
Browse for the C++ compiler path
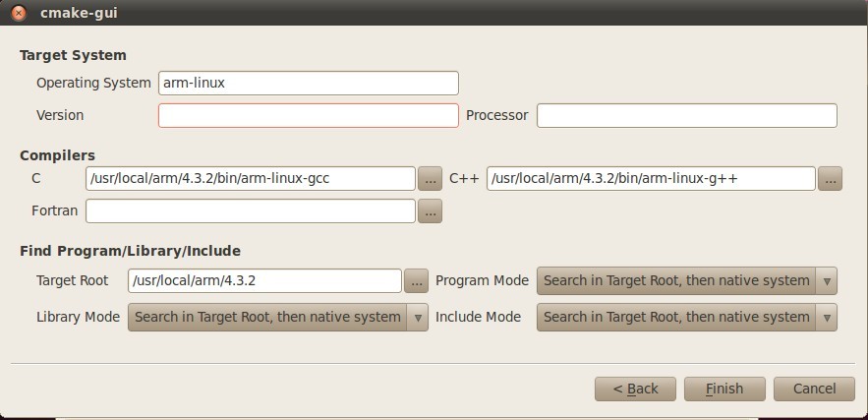(x=830, y=178)
